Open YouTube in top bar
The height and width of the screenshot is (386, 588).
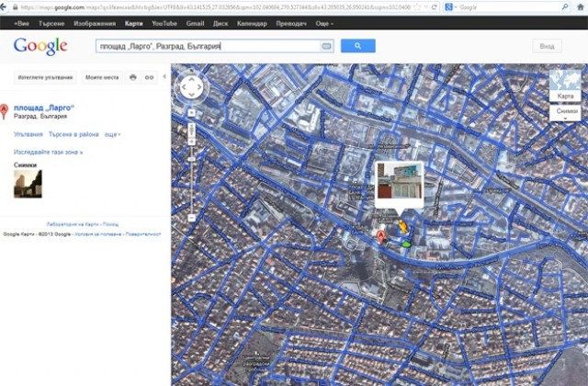(x=164, y=23)
